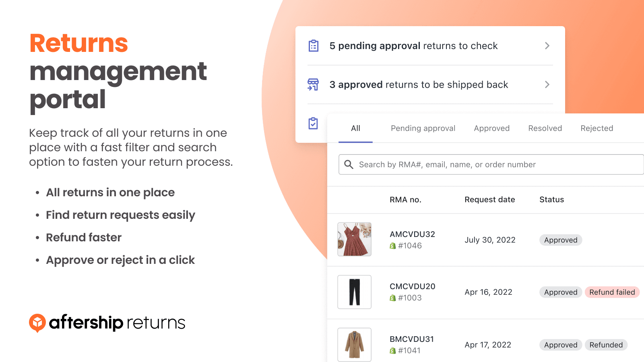644x362 pixels.
Task: Click the Shopify icon beside order #1041
Action: point(392,350)
